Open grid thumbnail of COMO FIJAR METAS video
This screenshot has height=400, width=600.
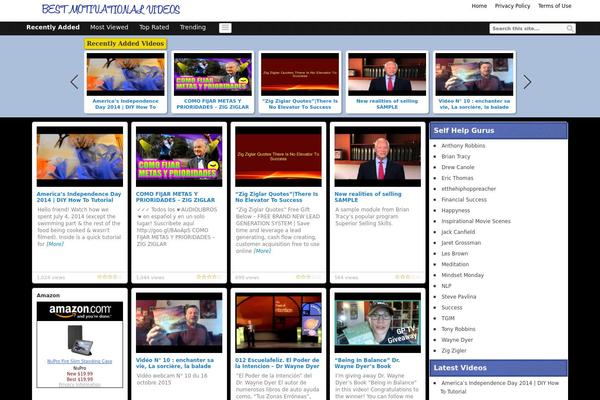179,157
